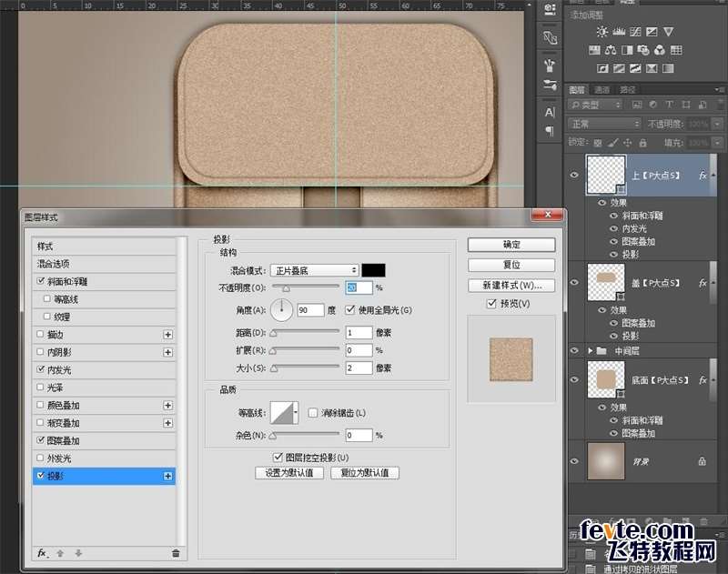Image resolution: width=728 pixels, height=574 pixels.
Task: Click 新建样式(W)... button
Action: coord(511,285)
